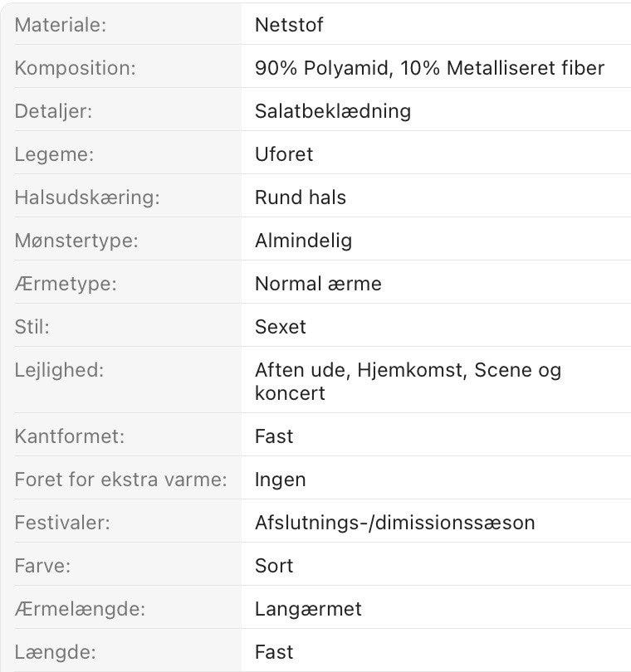This screenshot has width=631, height=672.
Task: Select the Netstof material value
Action: point(289,25)
